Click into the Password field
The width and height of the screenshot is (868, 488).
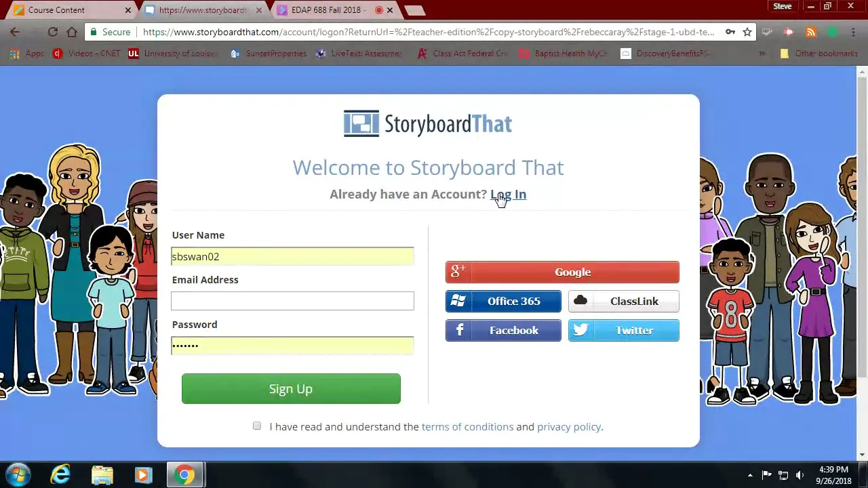click(x=292, y=346)
